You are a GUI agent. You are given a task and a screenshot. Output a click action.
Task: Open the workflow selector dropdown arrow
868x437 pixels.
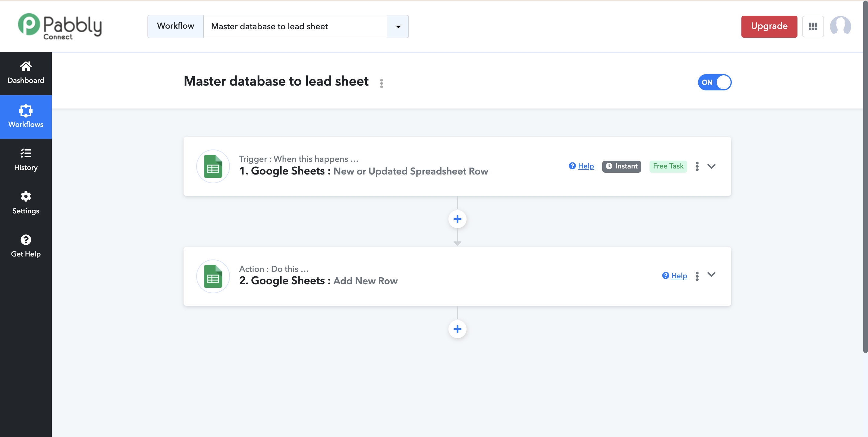pos(398,27)
